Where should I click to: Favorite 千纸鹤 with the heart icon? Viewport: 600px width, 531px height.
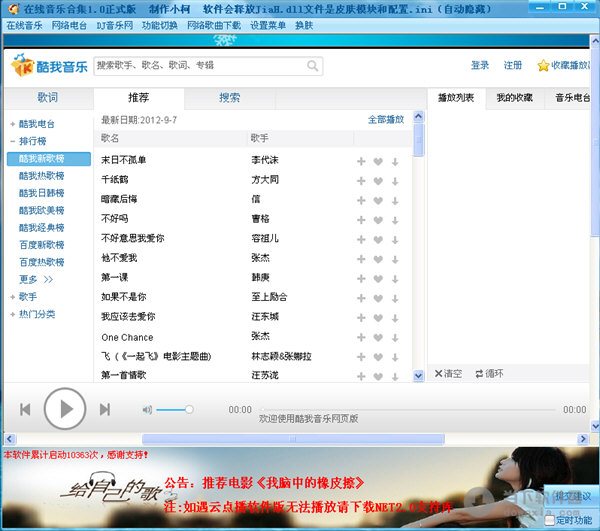tap(378, 181)
